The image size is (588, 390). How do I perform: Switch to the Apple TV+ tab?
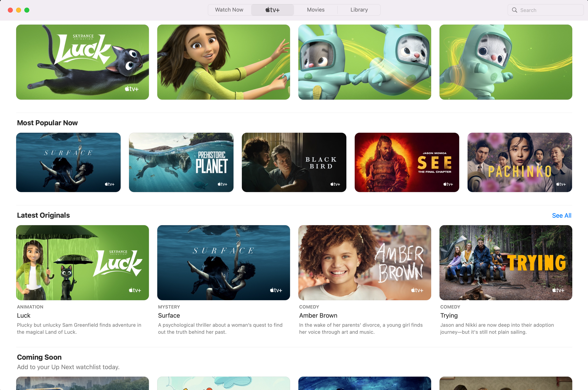point(273,10)
